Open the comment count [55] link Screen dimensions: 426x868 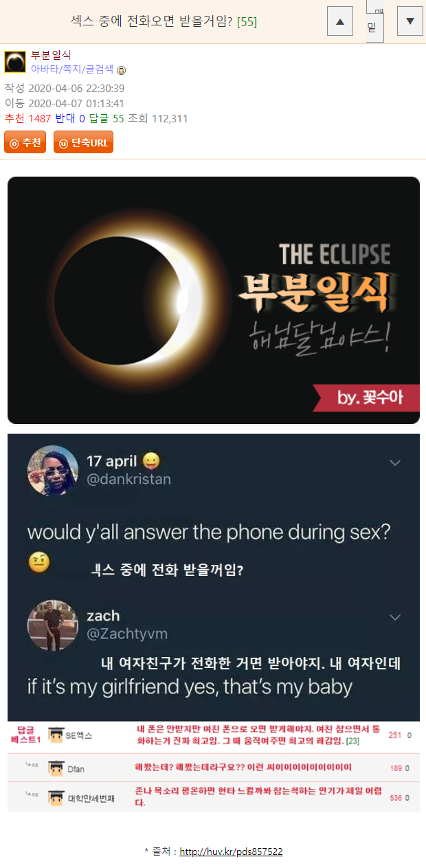coord(247,22)
